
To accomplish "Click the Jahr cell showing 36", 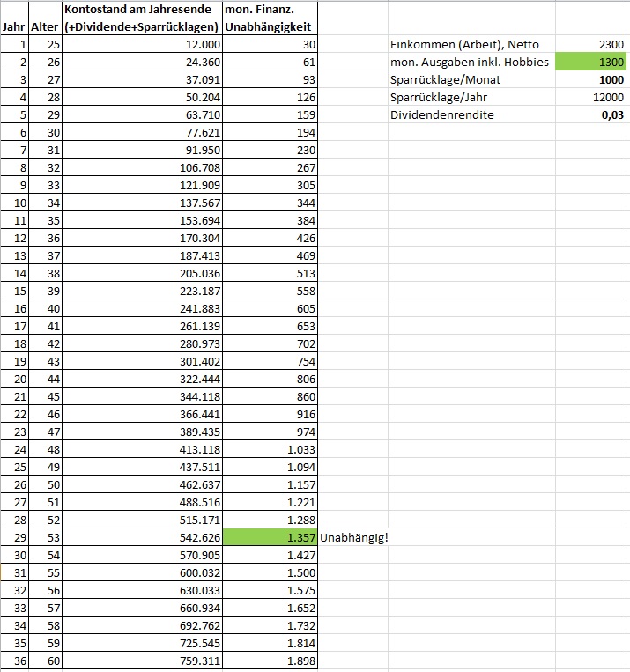I will pos(14,660).
